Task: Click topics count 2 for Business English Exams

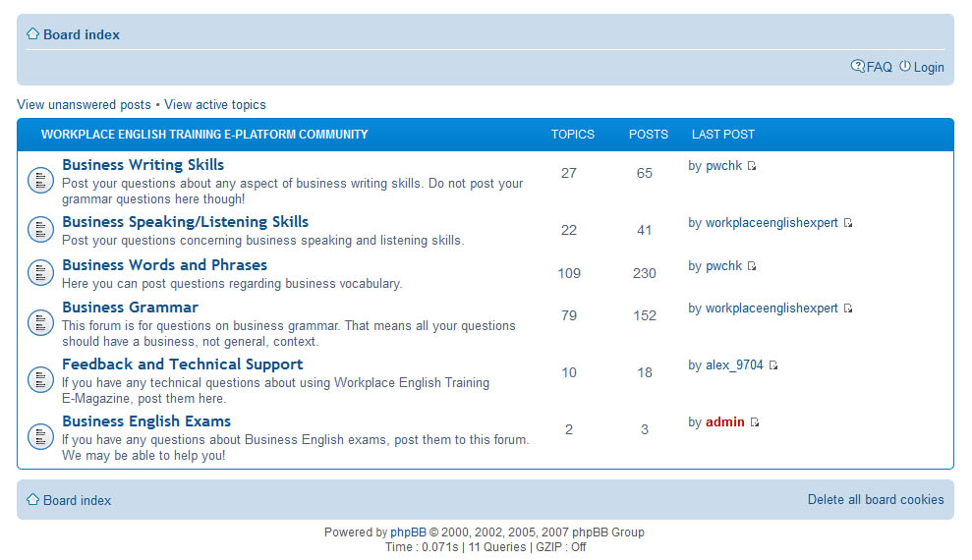Action: click(568, 430)
